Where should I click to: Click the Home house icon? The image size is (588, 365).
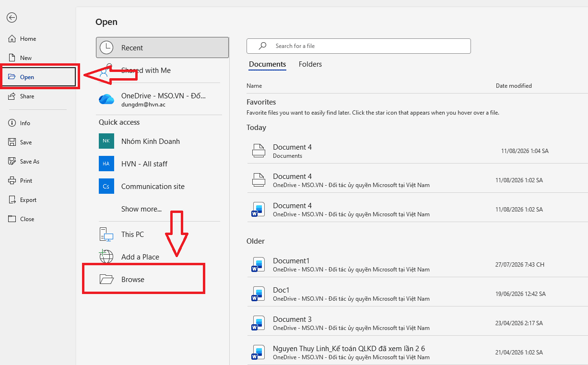click(12, 39)
